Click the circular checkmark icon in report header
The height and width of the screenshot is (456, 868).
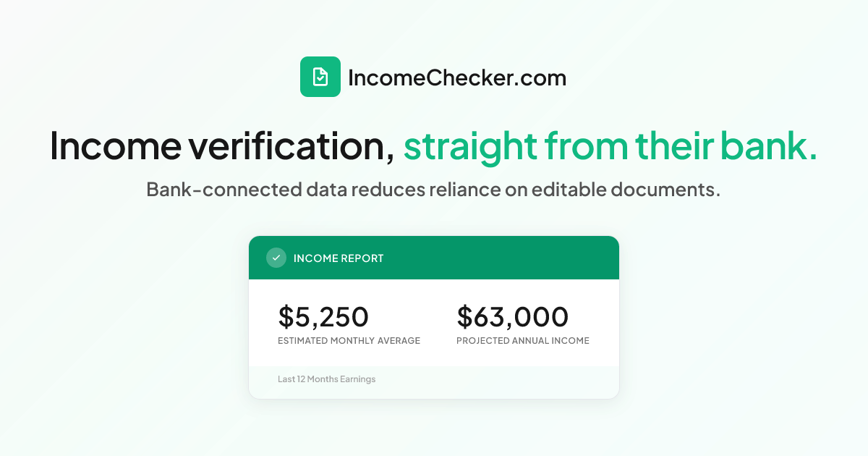point(276,258)
